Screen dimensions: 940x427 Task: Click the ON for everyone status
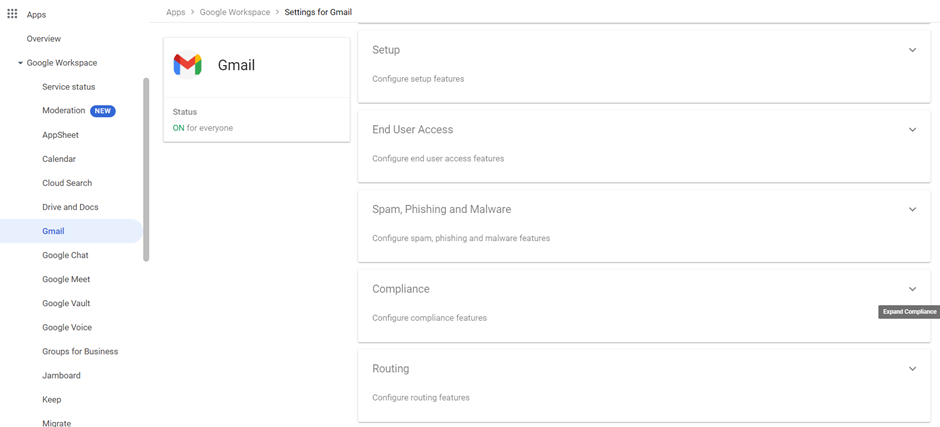tap(203, 128)
